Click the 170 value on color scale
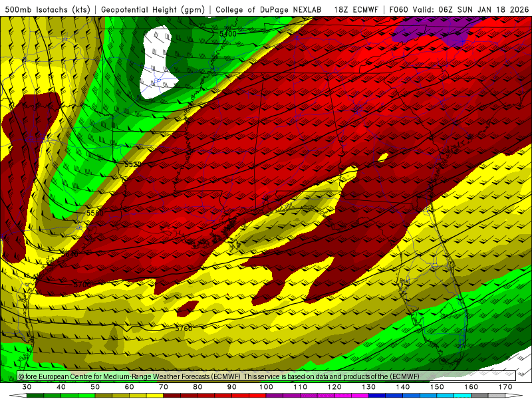This screenshot has height=399, width=532. click(505, 387)
